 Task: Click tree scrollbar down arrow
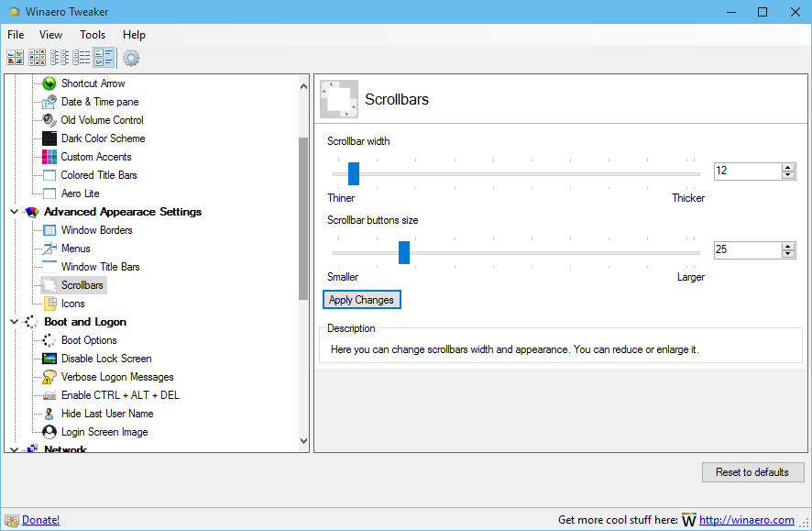click(304, 441)
